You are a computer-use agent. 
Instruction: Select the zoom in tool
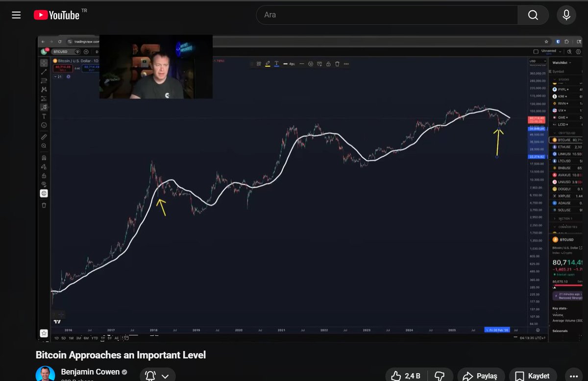(44, 146)
